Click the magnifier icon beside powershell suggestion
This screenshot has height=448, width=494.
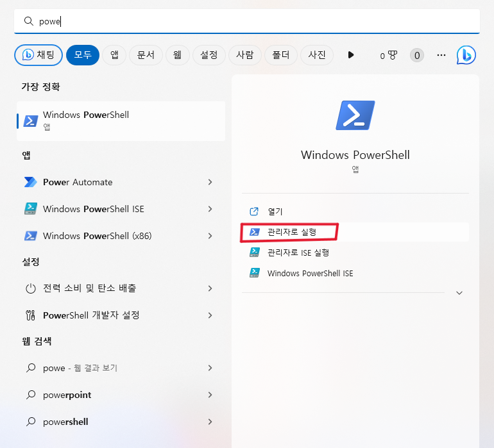click(x=31, y=422)
